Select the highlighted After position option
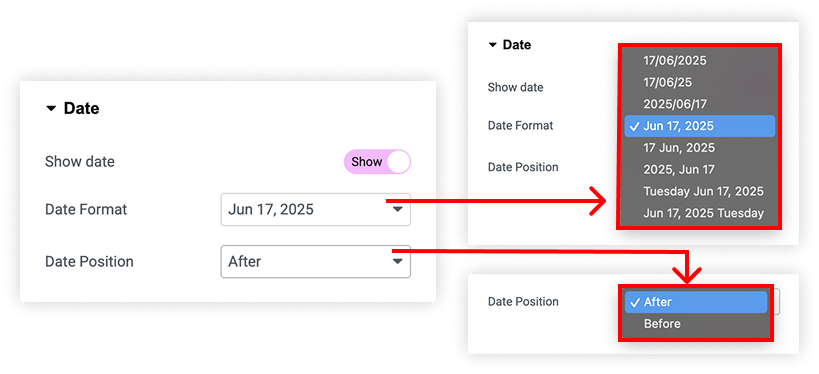Screen dimensions: 819x374 click(x=696, y=302)
